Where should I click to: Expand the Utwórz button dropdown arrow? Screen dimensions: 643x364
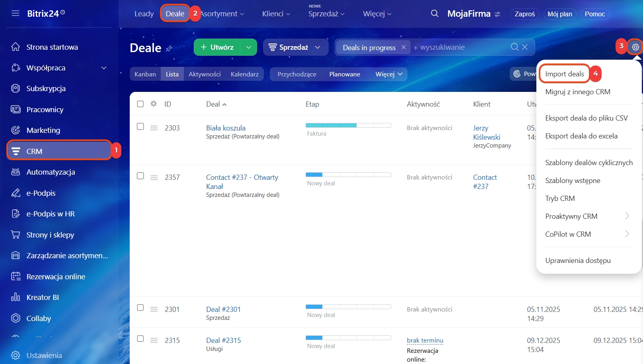click(x=249, y=47)
